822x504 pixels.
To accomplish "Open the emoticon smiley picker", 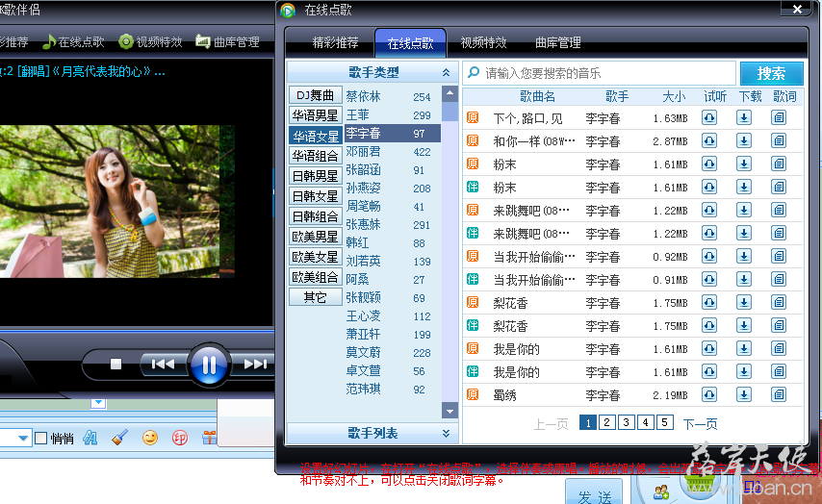I will coord(150,438).
